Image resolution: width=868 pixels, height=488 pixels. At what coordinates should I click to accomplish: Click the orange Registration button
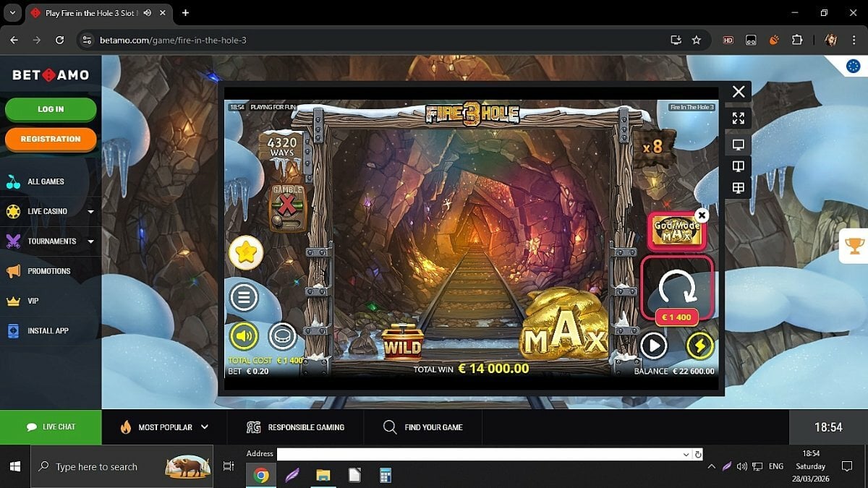coord(51,139)
